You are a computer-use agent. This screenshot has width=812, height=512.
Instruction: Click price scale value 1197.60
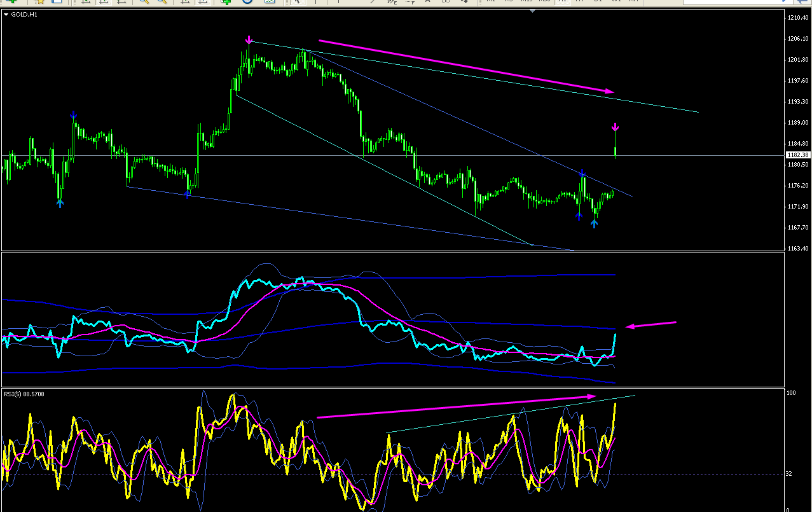[x=797, y=81]
